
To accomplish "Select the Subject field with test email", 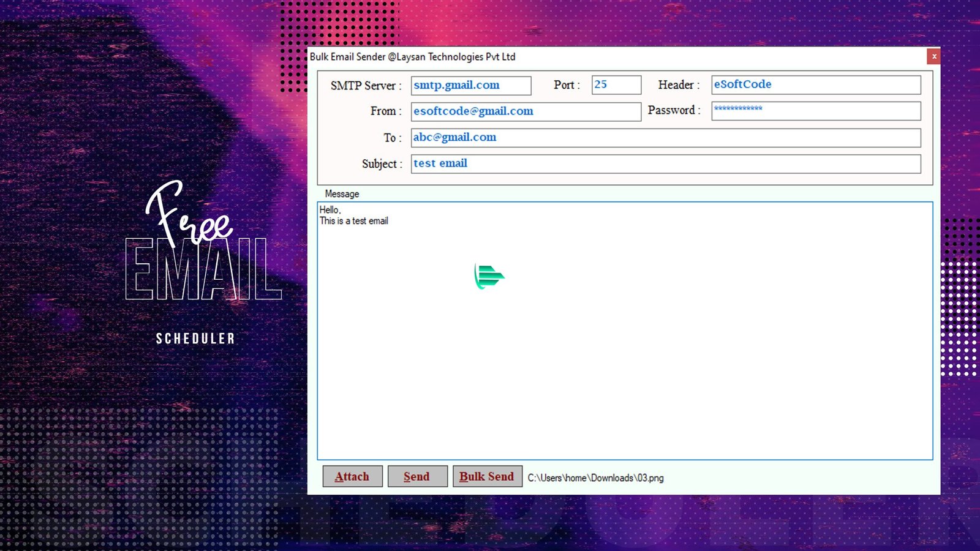I will pyautogui.click(x=665, y=164).
